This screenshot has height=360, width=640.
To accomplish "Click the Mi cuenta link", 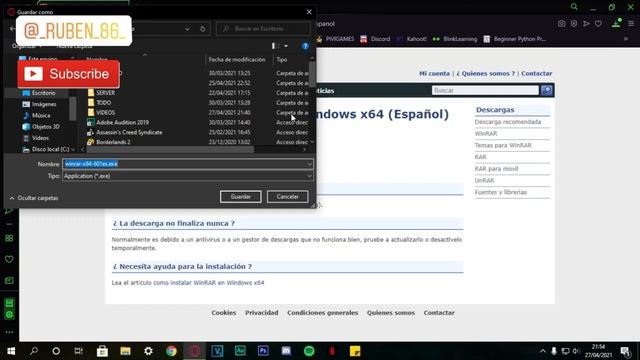I will tap(434, 73).
